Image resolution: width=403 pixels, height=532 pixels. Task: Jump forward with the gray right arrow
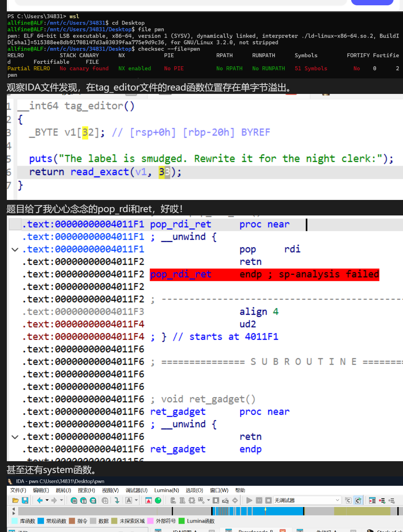point(54,501)
